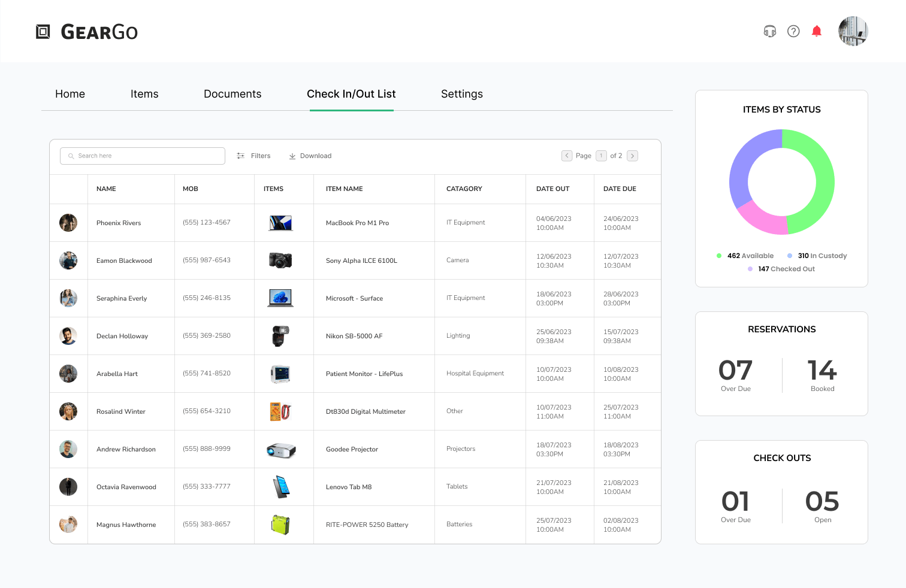Open notifications via the bell icon

click(816, 31)
